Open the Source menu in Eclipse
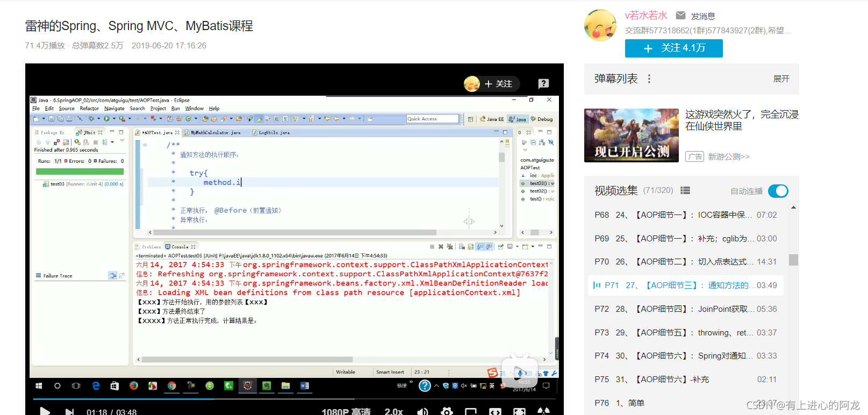 [x=67, y=109]
